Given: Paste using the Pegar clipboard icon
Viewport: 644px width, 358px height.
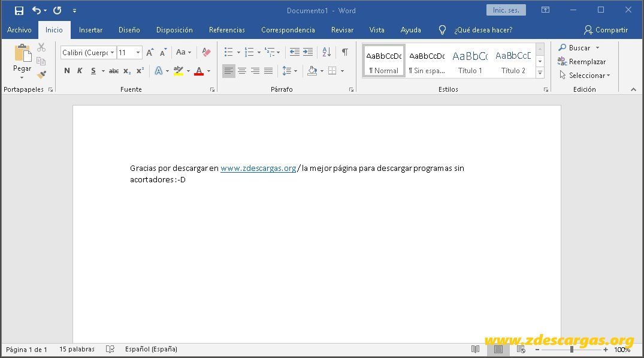Looking at the screenshot, I should 23,53.
